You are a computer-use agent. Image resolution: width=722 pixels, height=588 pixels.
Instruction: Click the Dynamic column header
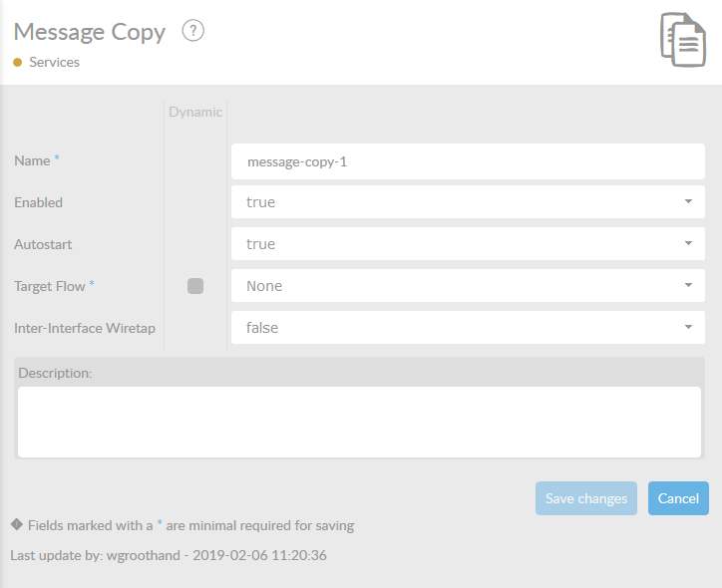pyautogui.click(x=195, y=112)
